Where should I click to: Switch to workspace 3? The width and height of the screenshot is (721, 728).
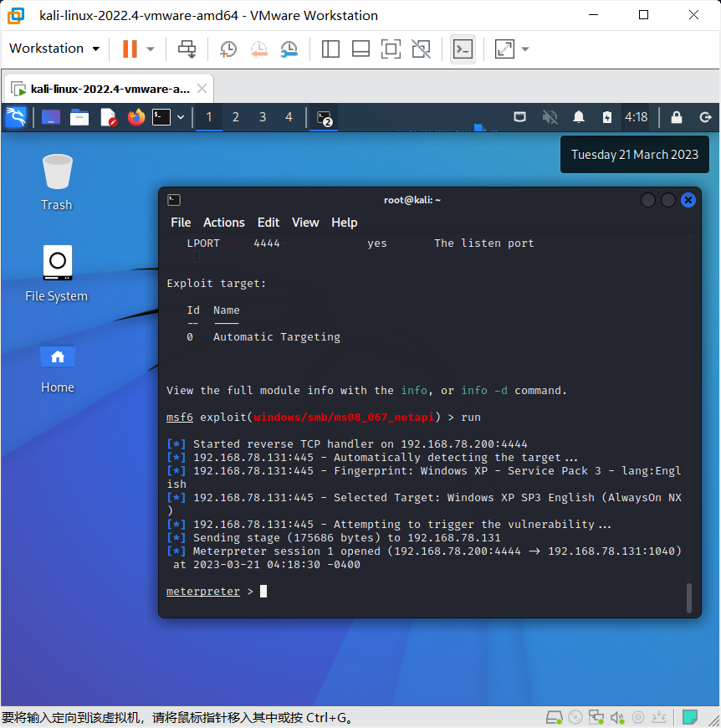tap(263, 117)
